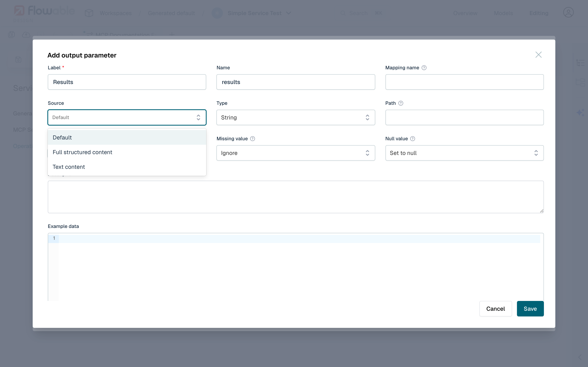
Task: Click the Flowable Design logo
Action: 44,13
